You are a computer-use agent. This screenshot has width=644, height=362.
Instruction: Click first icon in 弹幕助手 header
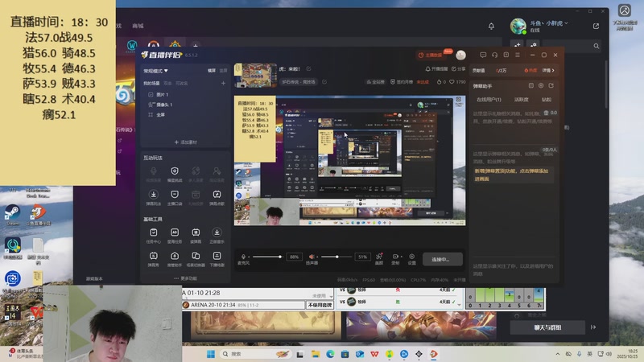(x=531, y=86)
